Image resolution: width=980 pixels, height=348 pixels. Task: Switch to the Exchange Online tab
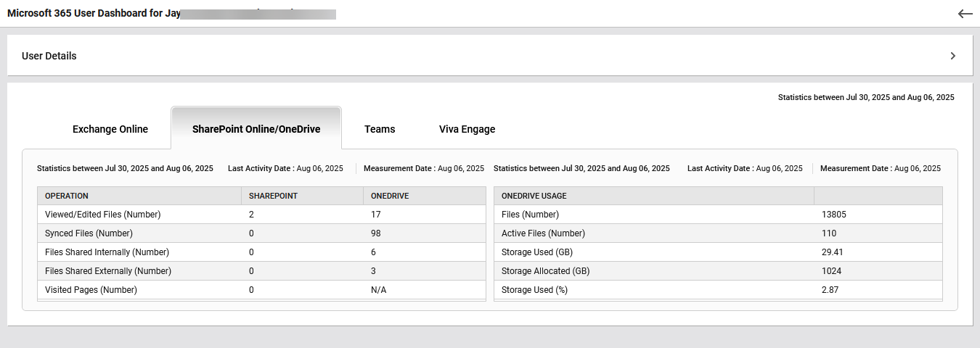110,129
